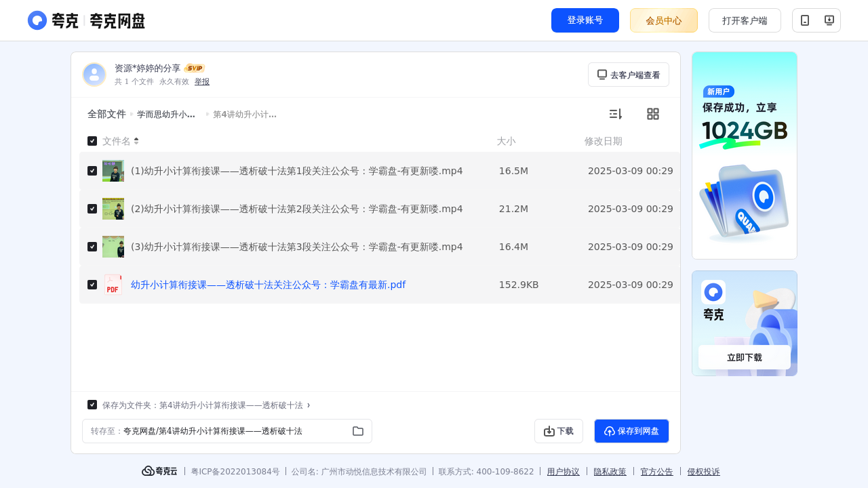Image resolution: width=868 pixels, height=488 pixels.
Task: Click the Quark app icon in download ad
Action: 713,292
